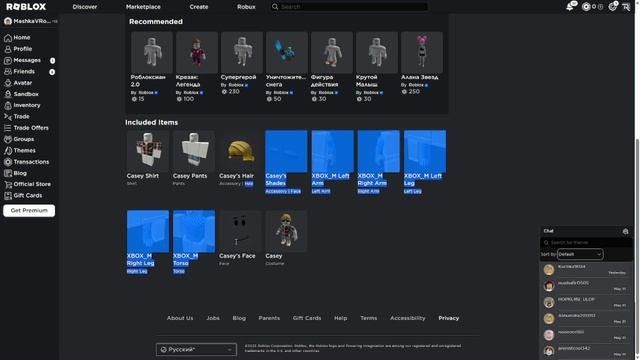Click MashkaVRo profile avatar in sidebar
The image size is (640, 360).
click(8, 21)
